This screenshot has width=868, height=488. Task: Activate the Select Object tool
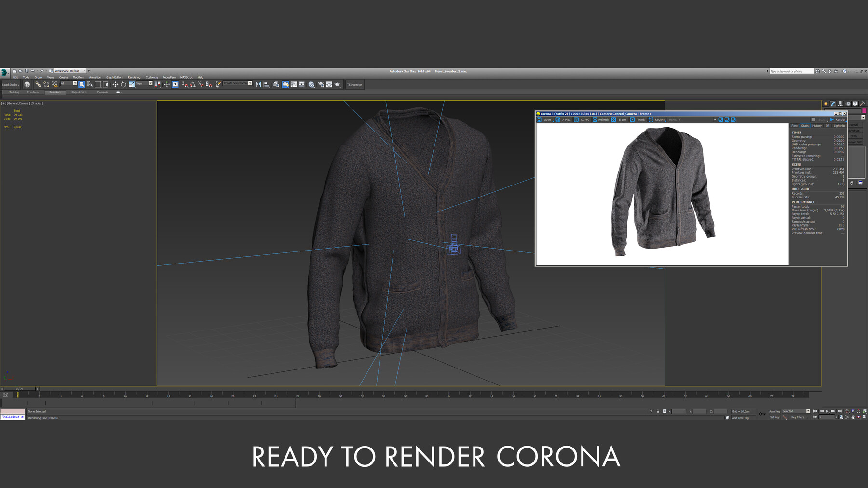click(81, 84)
